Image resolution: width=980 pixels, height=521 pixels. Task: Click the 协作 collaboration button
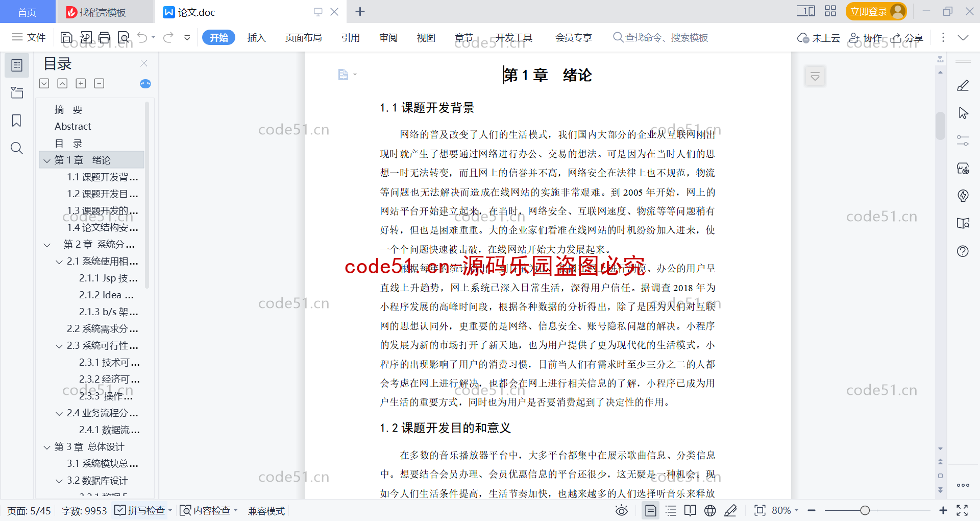tap(866, 38)
